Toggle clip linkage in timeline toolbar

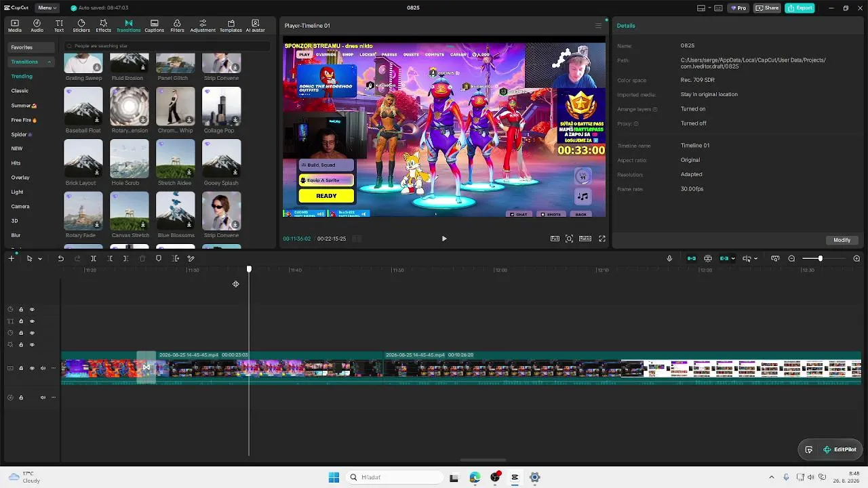724,258
